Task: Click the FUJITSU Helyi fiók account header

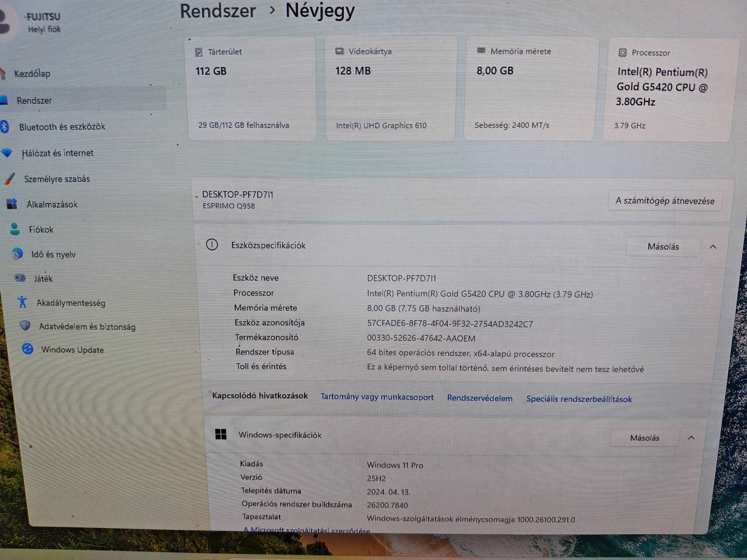Action: coord(31,22)
